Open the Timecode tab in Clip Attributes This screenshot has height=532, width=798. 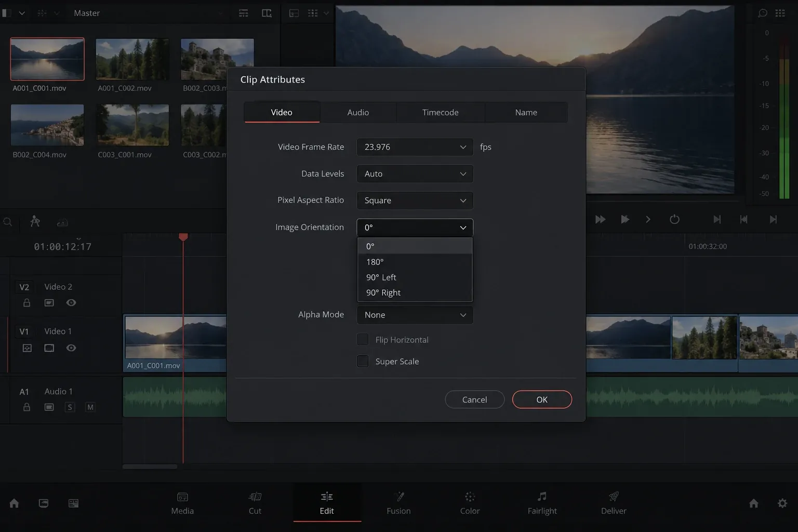pos(441,112)
